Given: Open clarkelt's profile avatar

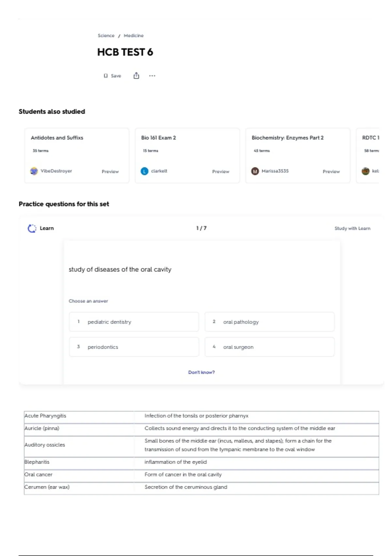Looking at the screenshot, I should (144, 171).
